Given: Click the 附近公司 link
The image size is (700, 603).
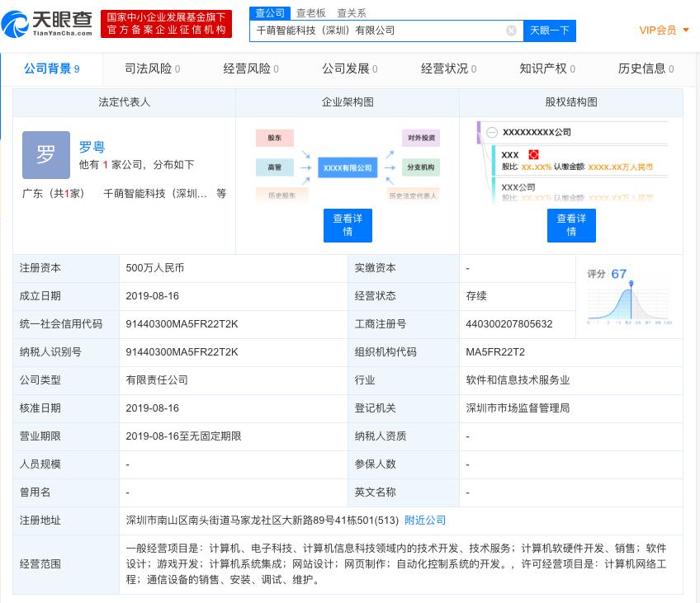Looking at the screenshot, I should tap(425, 521).
